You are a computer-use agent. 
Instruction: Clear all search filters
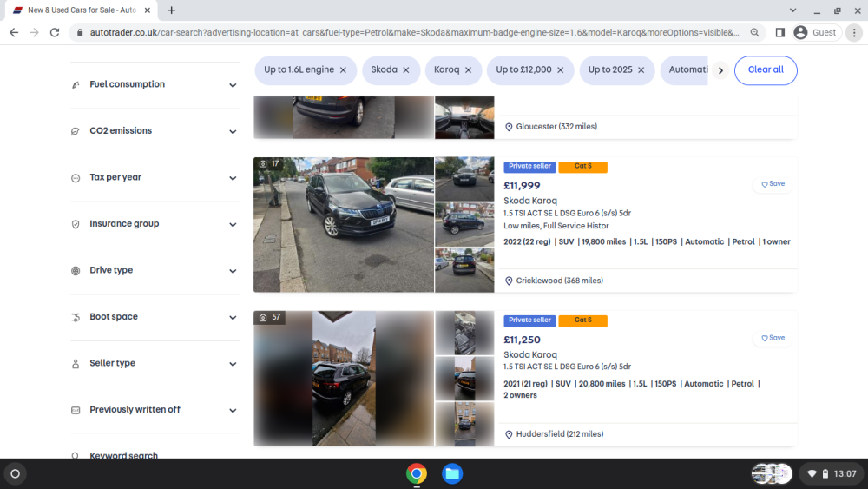[766, 69]
